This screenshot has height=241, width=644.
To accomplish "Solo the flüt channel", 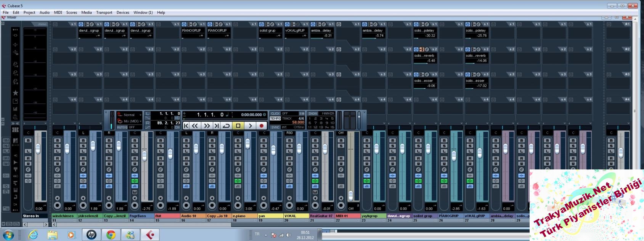I will pyautogui.click(x=161, y=146).
